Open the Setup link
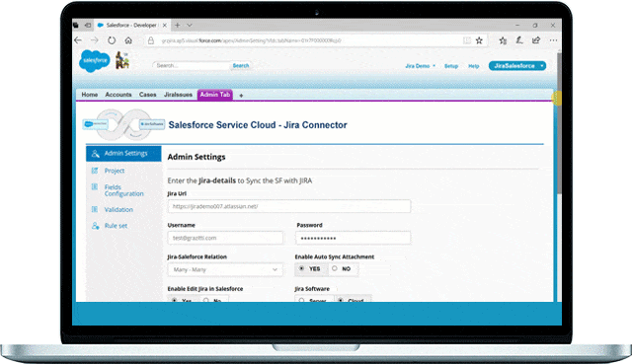 coord(451,66)
